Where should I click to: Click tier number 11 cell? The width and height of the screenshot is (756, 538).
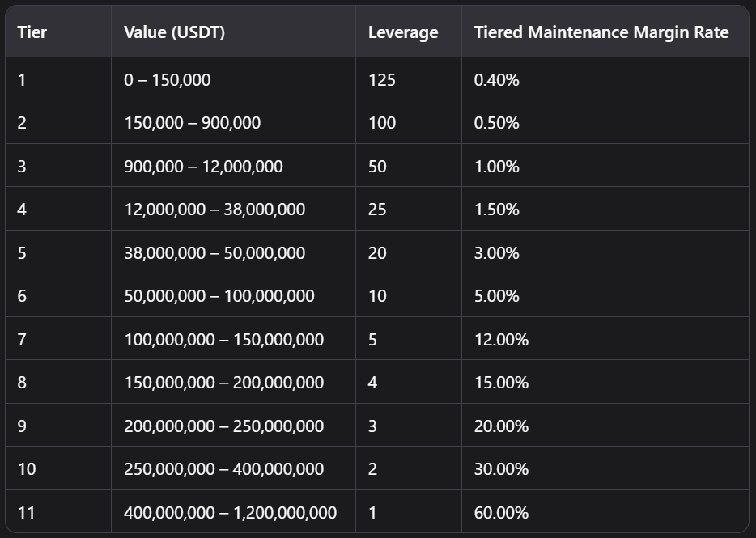pyautogui.click(x=27, y=513)
